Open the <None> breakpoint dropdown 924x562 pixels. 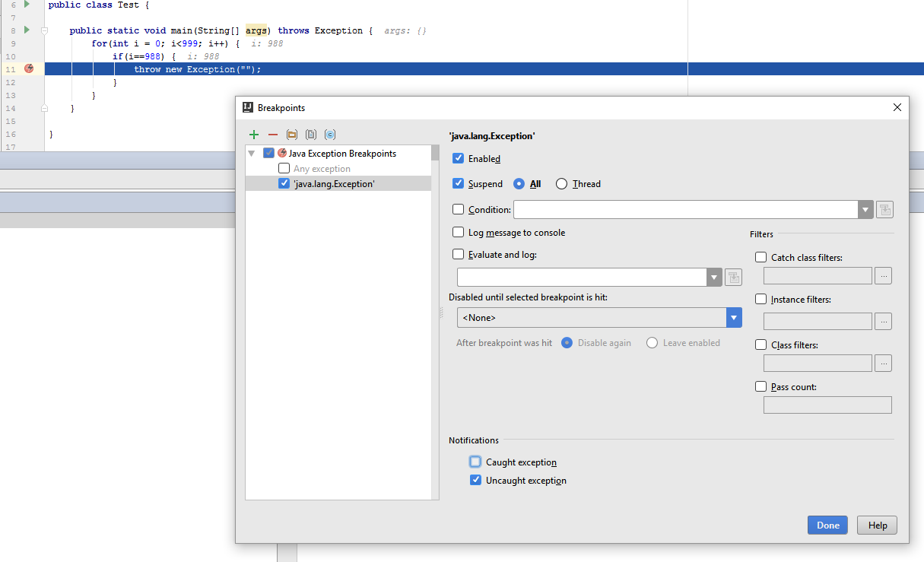[x=599, y=317]
